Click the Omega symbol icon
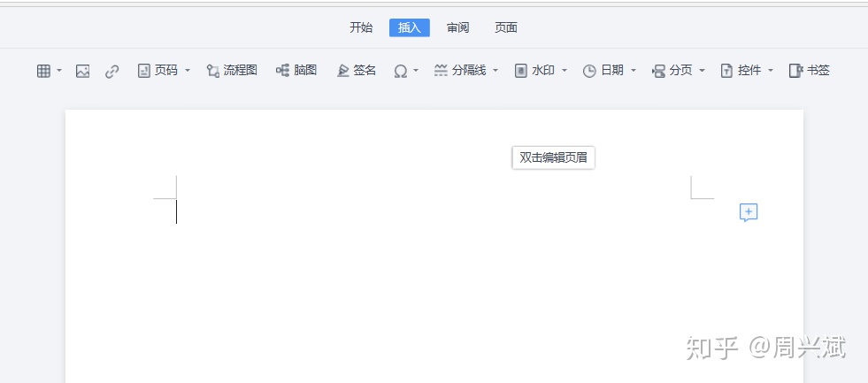The image size is (868, 383). [400, 71]
